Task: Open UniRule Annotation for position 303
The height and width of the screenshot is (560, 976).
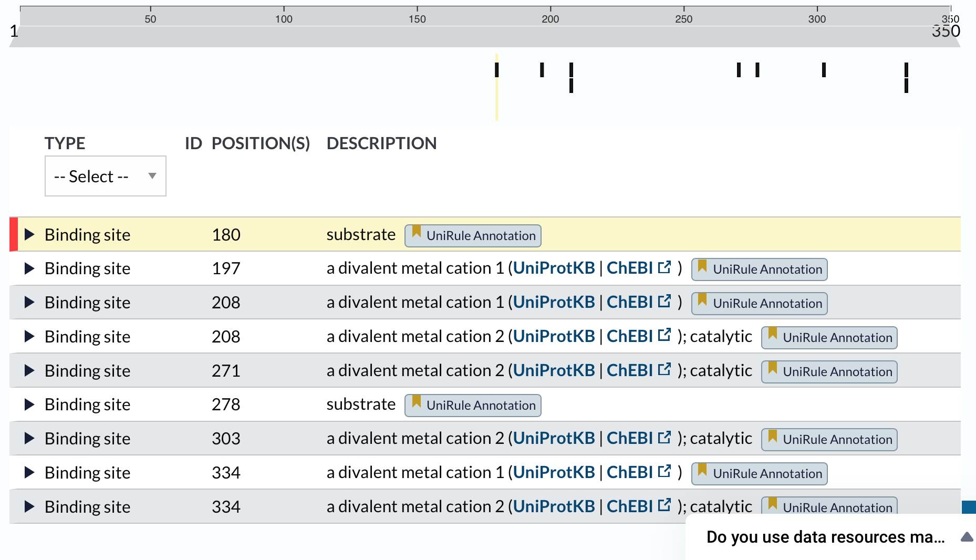Action: [829, 440]
